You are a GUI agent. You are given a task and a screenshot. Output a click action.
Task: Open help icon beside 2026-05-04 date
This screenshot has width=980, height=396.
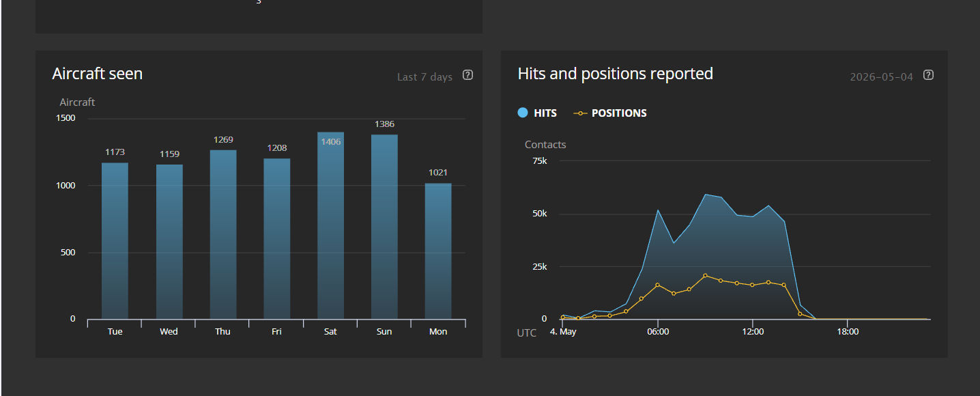(928, 75)
